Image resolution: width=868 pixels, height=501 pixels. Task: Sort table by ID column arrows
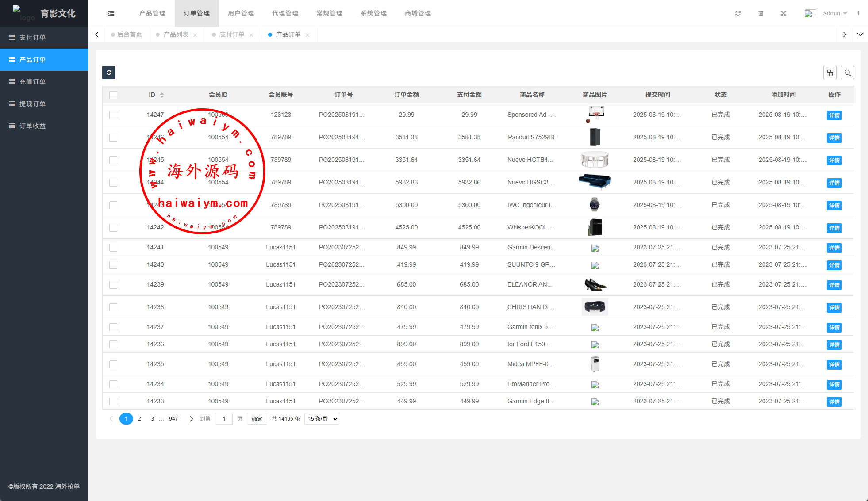162,95
